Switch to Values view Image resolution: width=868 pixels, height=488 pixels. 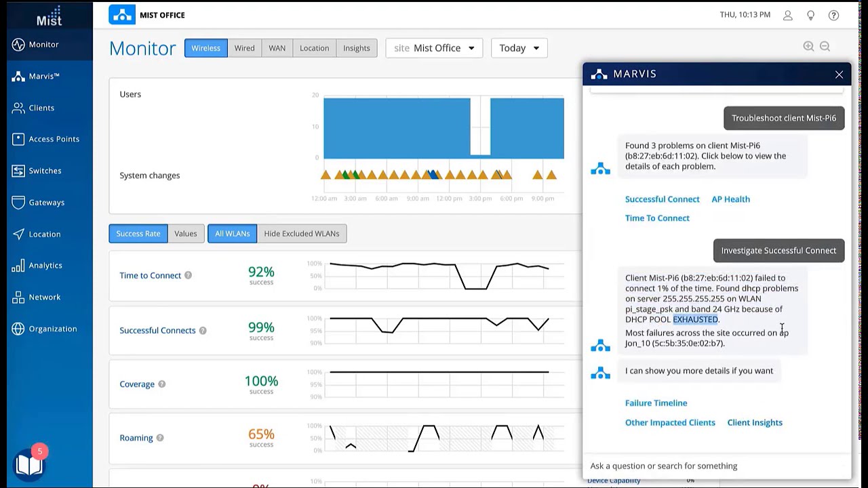point(185,233)
